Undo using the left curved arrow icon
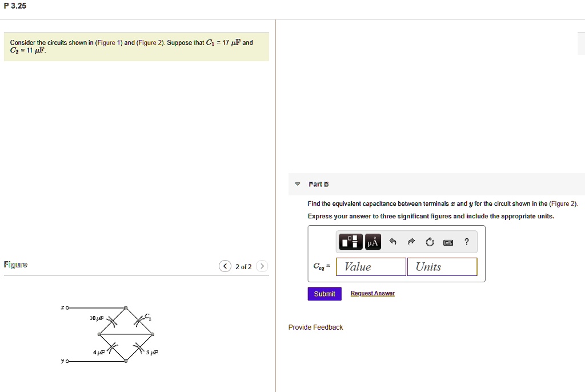Screen dimensions: 585x392 [392, 241]
